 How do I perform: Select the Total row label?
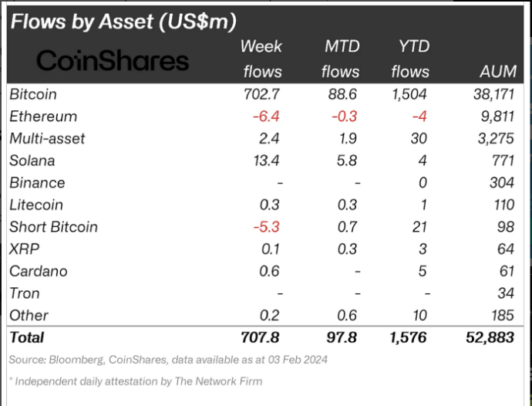point(27,337)
